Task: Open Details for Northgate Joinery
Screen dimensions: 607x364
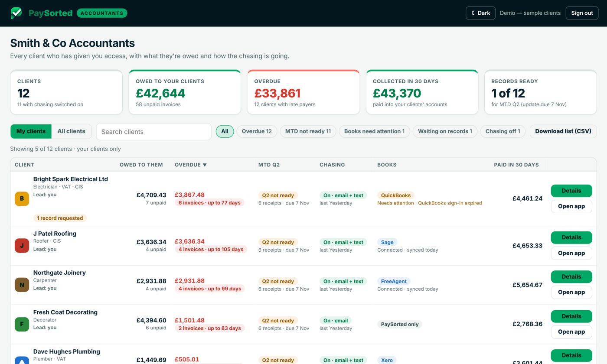Action: (x=571, y=276)
